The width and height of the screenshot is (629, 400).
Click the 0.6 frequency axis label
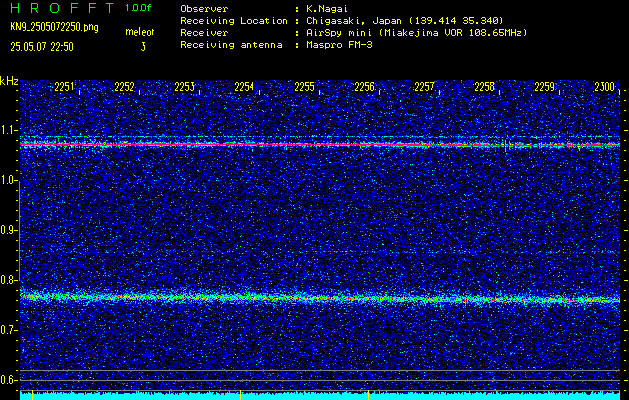[x=8, y=380]
